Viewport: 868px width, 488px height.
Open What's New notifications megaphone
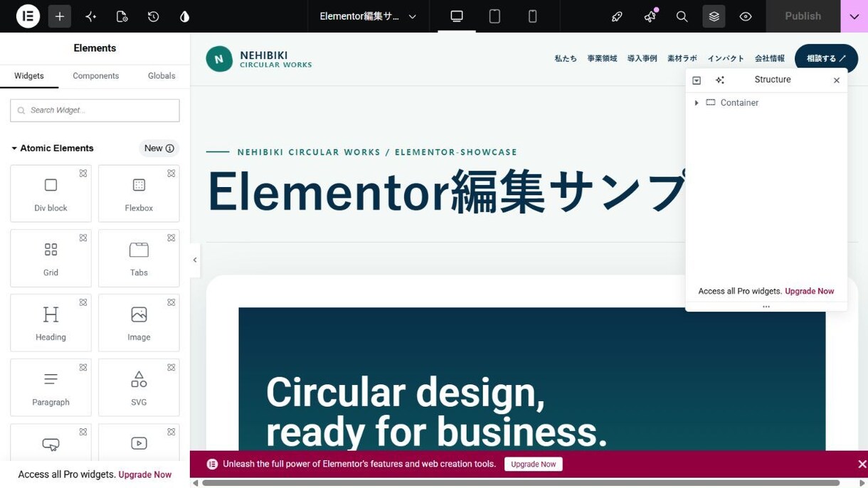pos(650,16)
